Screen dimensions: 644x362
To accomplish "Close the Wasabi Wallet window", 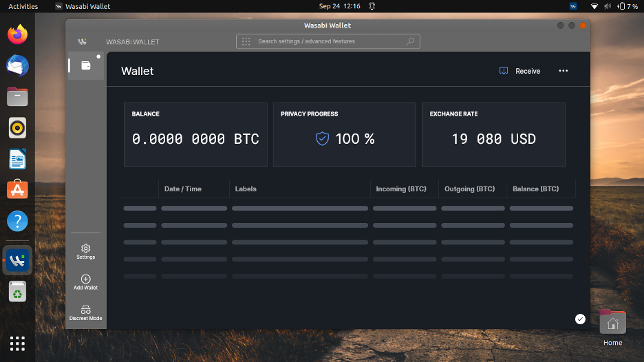I will [x=583, y=25].
